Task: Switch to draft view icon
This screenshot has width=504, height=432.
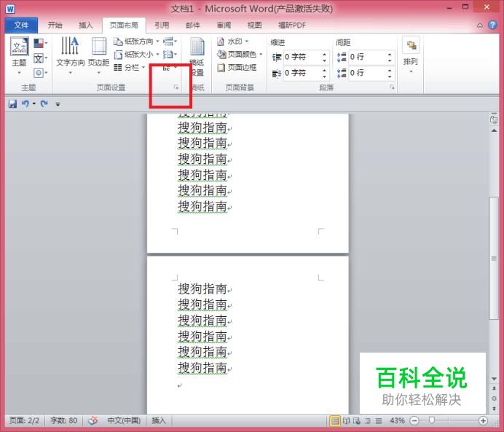Action: (x=379, y=420)
